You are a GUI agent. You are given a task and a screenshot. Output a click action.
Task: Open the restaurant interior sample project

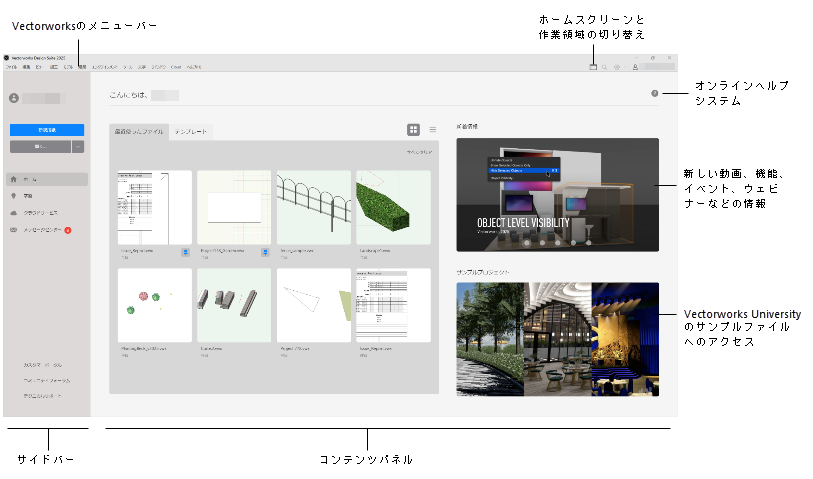pyautogui.click(x=557, y=340)
